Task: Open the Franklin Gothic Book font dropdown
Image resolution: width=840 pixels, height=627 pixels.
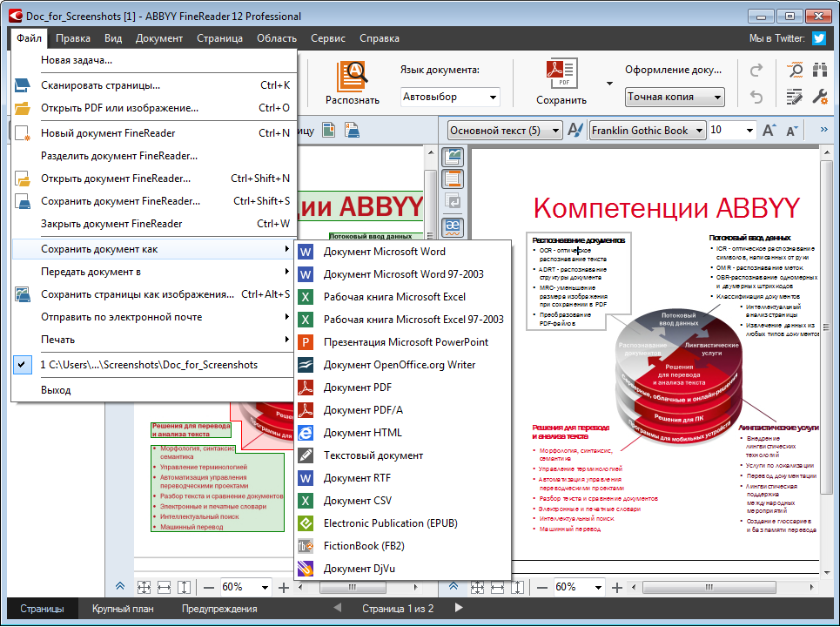Action: pos(648,131)
